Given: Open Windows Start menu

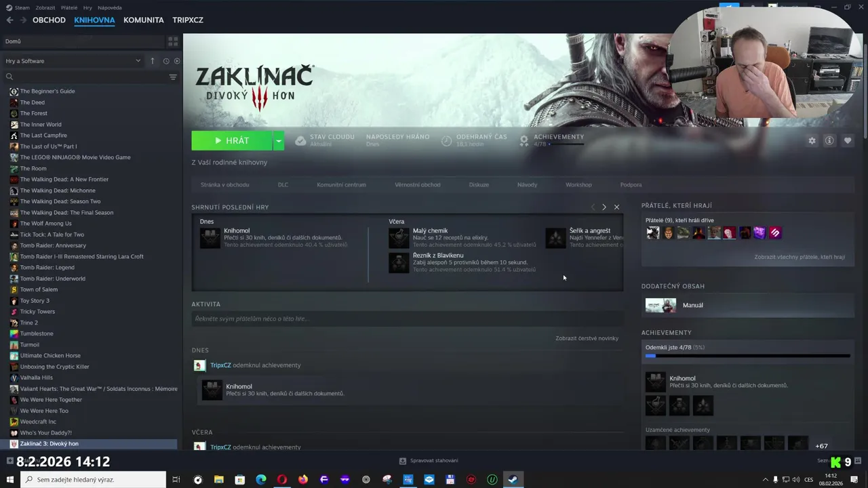Looking at the screenshot, I should point(9,480).
